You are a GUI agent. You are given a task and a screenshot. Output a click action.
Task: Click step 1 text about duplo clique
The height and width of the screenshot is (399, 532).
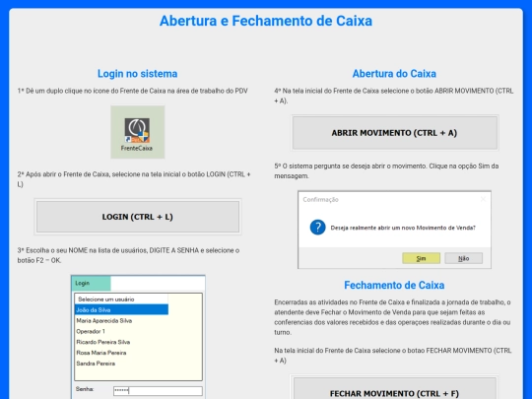[x=133, y=91]
